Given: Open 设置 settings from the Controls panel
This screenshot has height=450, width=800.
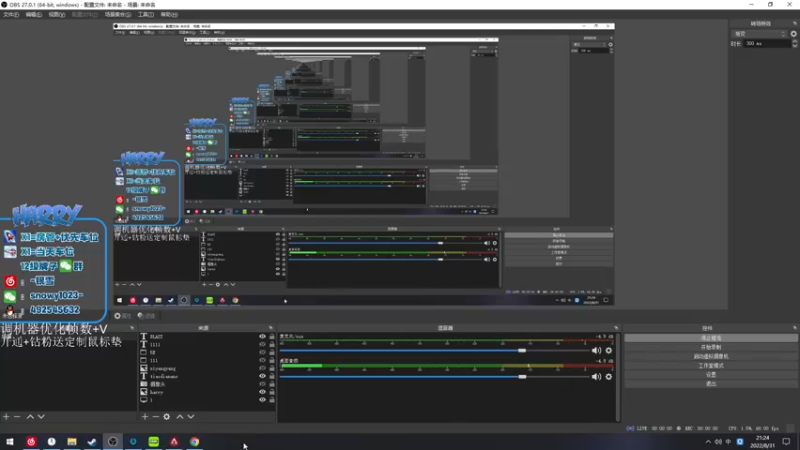Looking at the screenshot, I should click(711, 374).
